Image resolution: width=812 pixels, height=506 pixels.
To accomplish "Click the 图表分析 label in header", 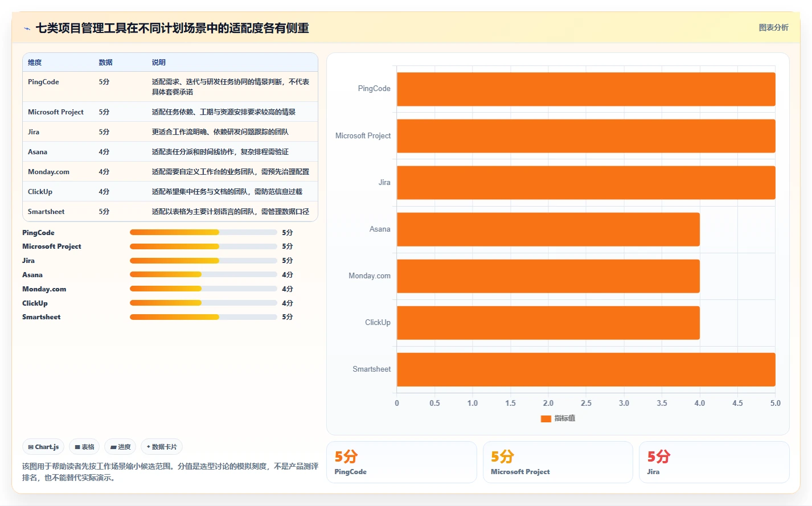I will click(x=773, y=27).
